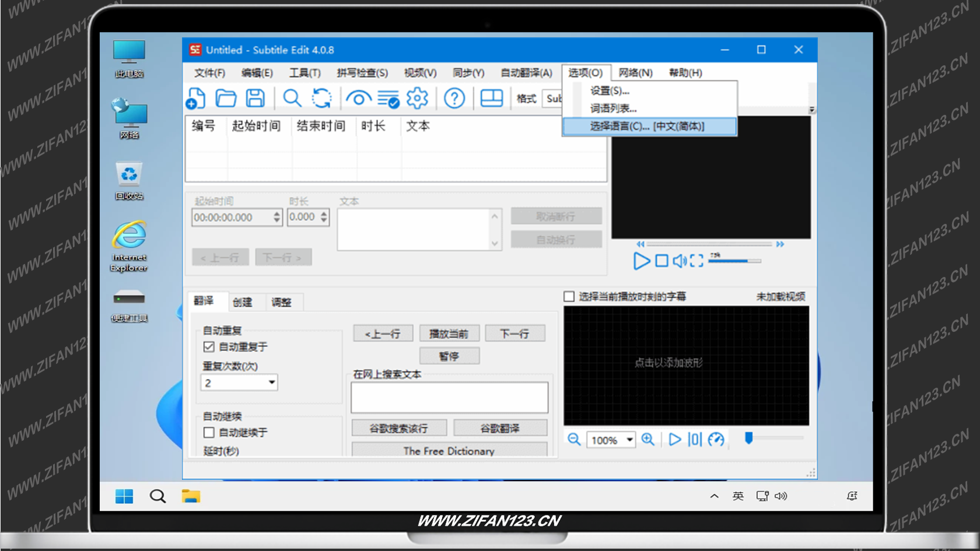Adjust video volume slider

[x=735, y=261]
